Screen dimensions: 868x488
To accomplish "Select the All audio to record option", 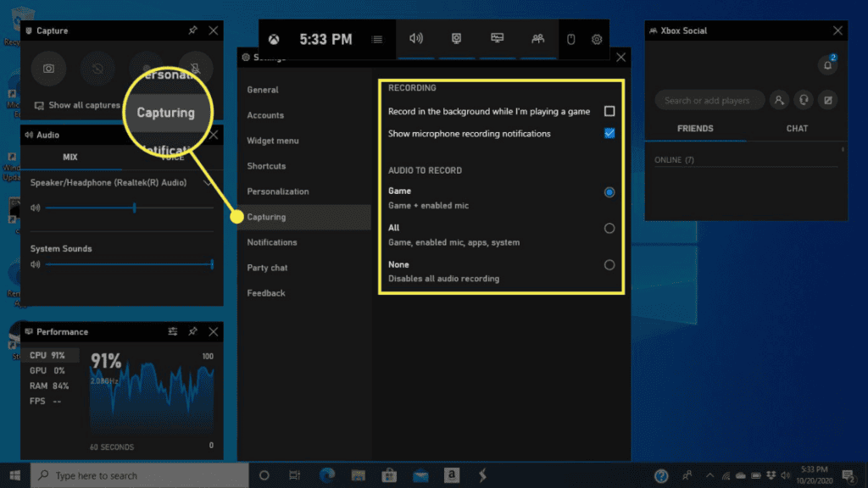I will (609, 227).
